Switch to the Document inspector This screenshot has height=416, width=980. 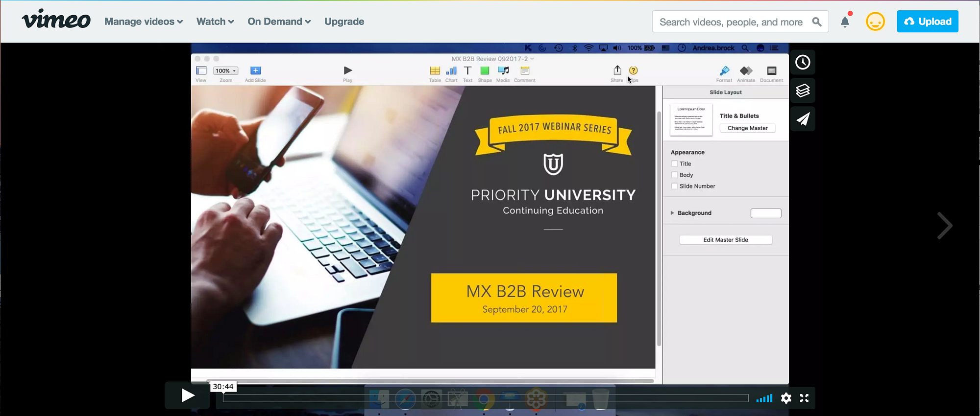[x=772, y=73]
